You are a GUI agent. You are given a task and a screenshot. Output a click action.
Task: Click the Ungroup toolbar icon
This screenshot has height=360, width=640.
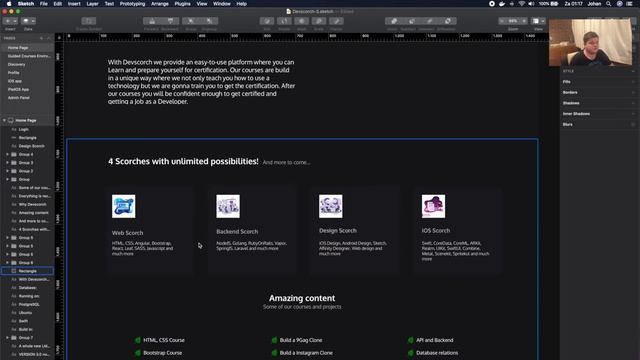209,21
